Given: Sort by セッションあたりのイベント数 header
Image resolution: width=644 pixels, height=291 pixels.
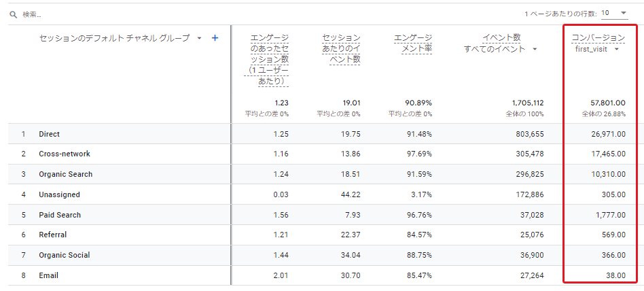Looking at the screenshot, I should (341, 49).
